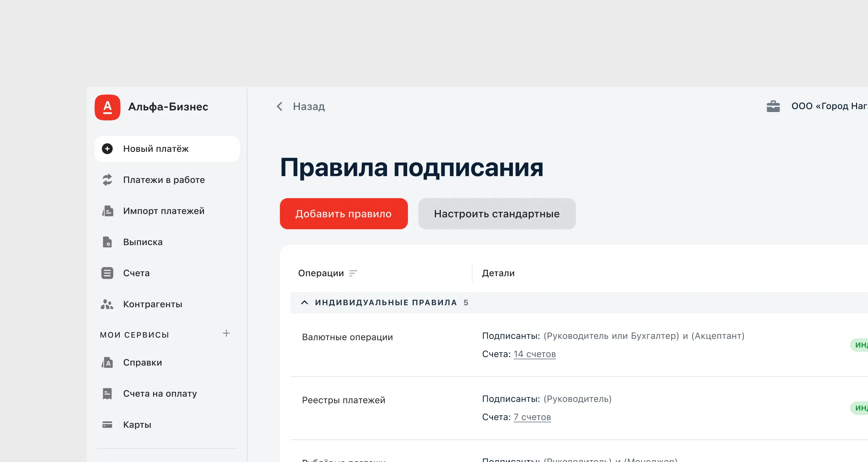The image size is (868, 462).
Task: Open the 14 счетов link
Action: 534,354
